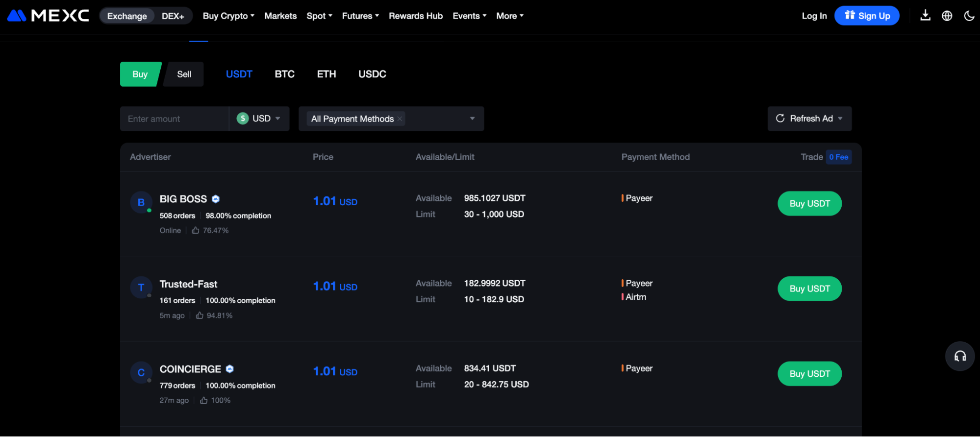
Task: Click the refresh circular arrow icon
Action: [780, 119]
